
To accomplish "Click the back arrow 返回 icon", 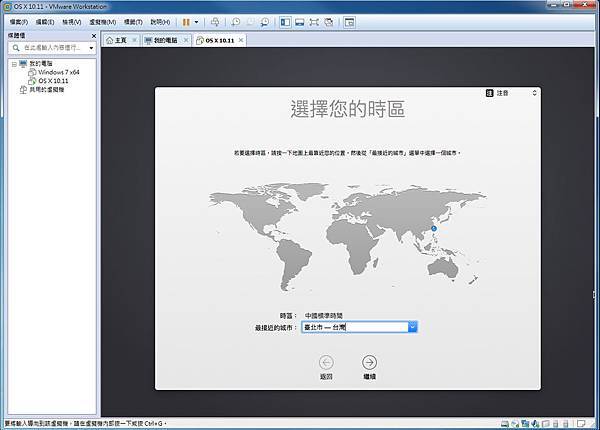I will point(326,362).
